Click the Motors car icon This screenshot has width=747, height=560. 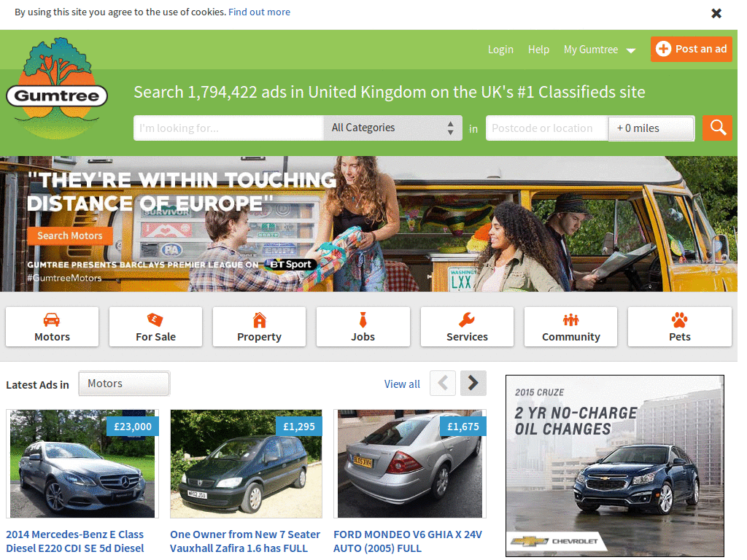pyautogui.click(x=52, y=320)
